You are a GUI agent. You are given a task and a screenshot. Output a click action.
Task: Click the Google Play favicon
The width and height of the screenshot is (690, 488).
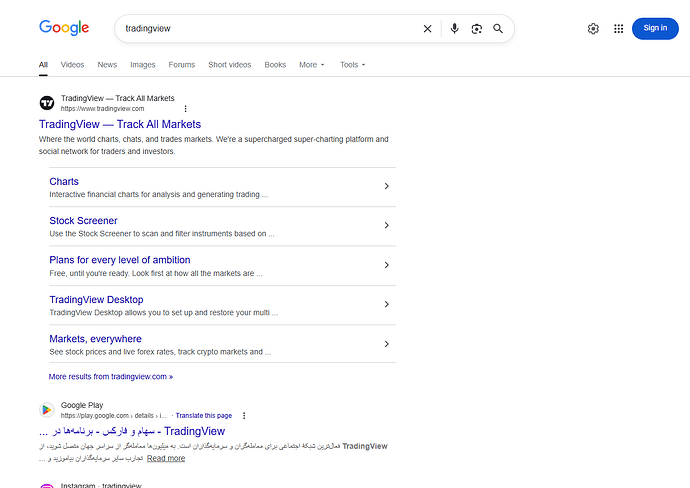pos(47,410)
